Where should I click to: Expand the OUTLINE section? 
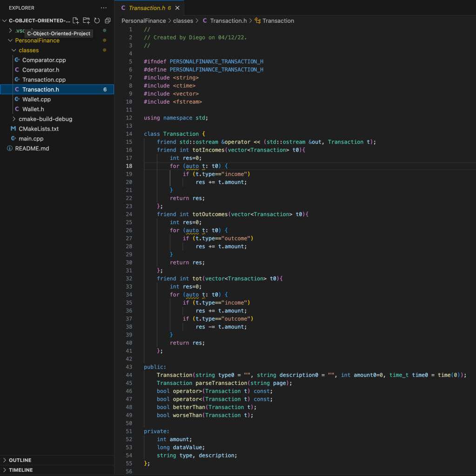click(x=20, y=460)
